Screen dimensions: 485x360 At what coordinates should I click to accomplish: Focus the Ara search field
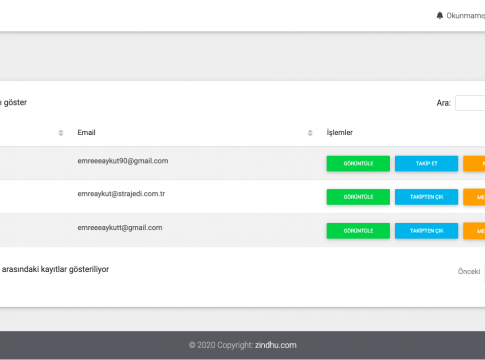click(x=470, y=103)
